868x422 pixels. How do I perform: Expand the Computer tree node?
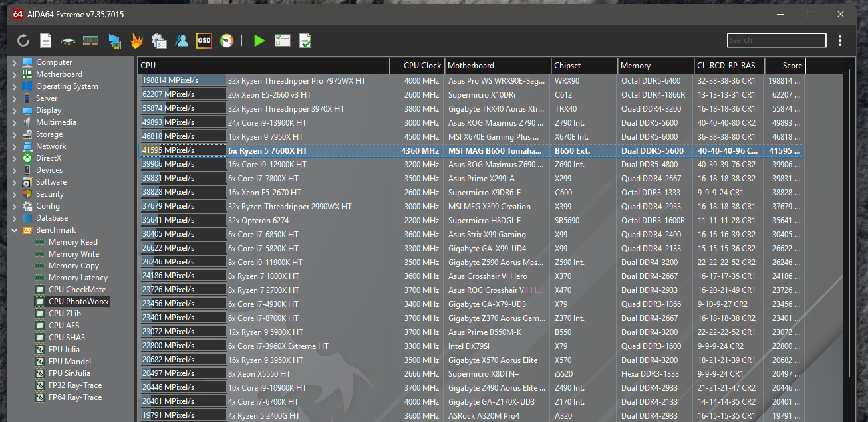coord(15,62)
